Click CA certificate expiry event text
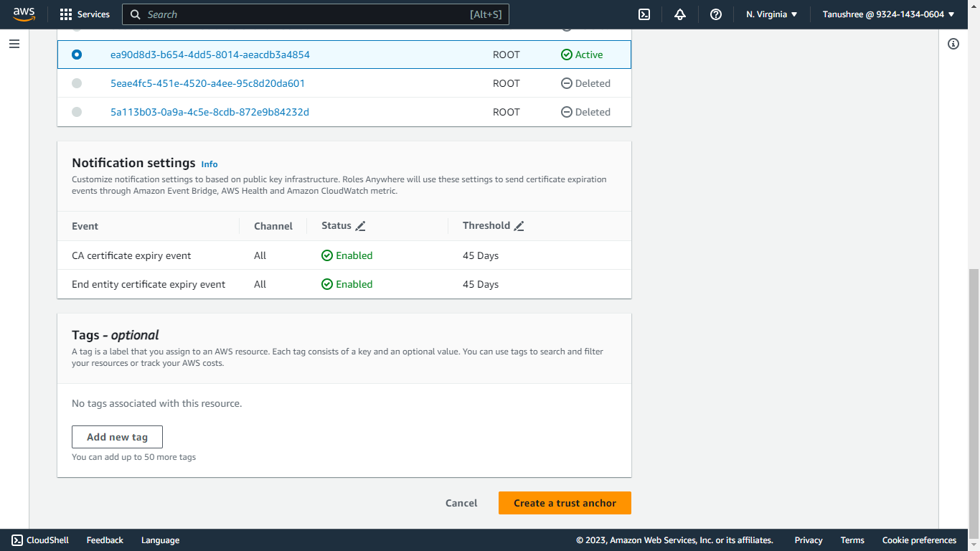Image resolution: width=980 pixels, height=551 pixels. pyautogui.click(x=131, y=255)
